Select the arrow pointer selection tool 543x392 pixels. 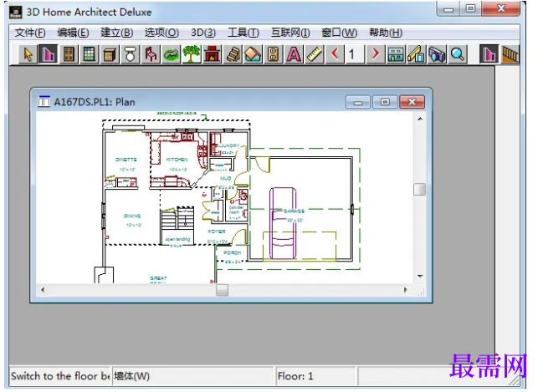[x=28, y=54]
